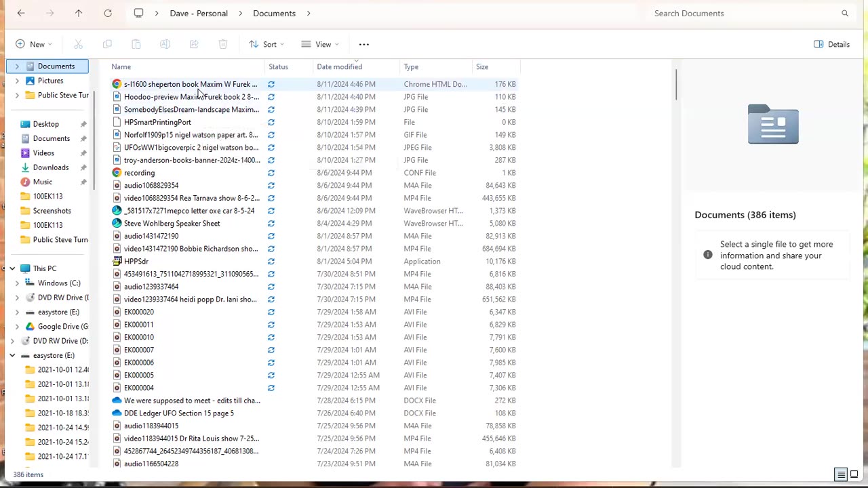Viewport: 868px width, 488px height.
Task: Click the Delete trash icon
Action: (222, 44)
